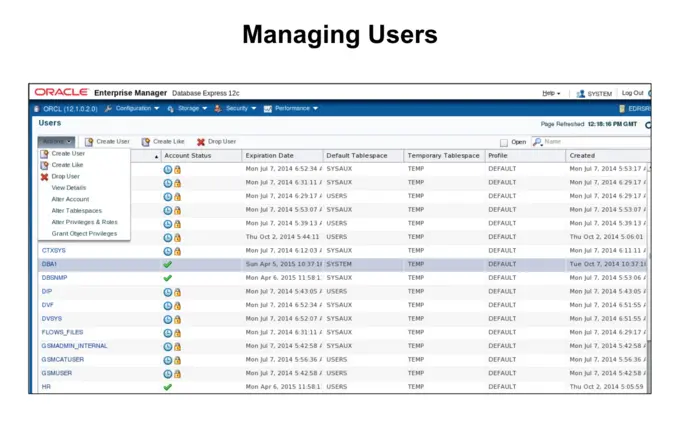This screenshot has height=424, width=700.
Task: Click the Create User icon in Actions menu
Action: 44,154
